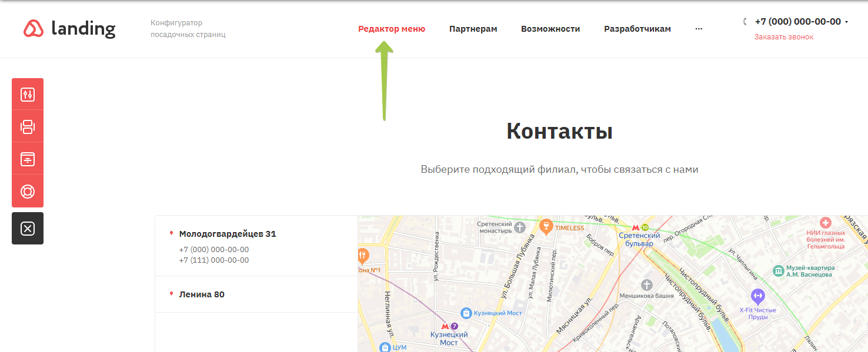
Task: Click the Сретенский монастырь church marker
Action: pyautogui.click(x=519, y=227)
